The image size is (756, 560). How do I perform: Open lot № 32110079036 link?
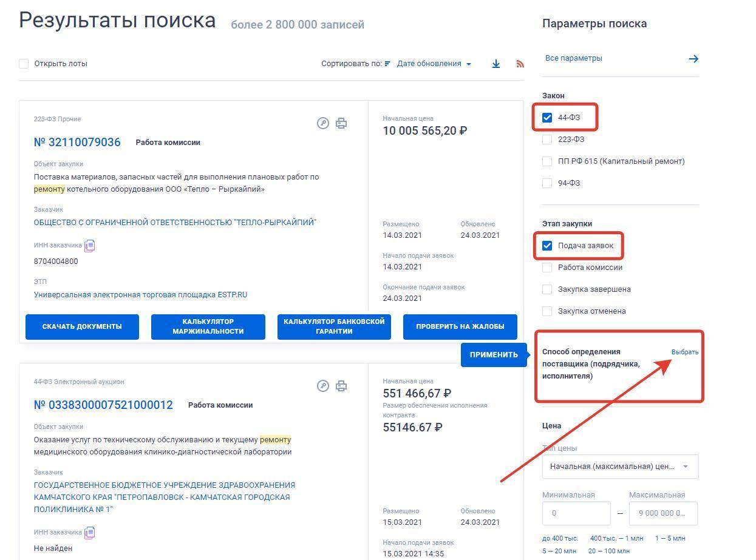click(x=77, y=143)
